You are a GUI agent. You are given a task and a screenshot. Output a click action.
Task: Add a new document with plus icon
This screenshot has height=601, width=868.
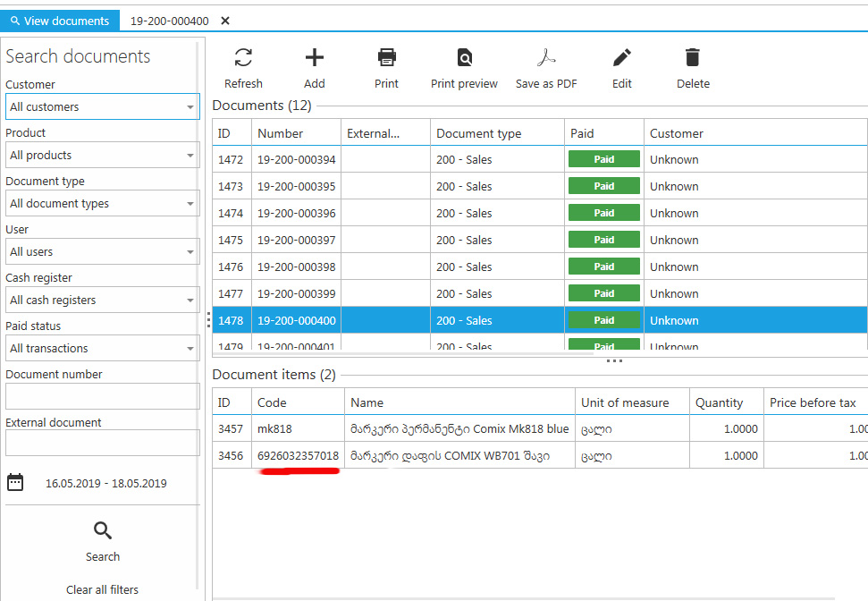(315, 58)
